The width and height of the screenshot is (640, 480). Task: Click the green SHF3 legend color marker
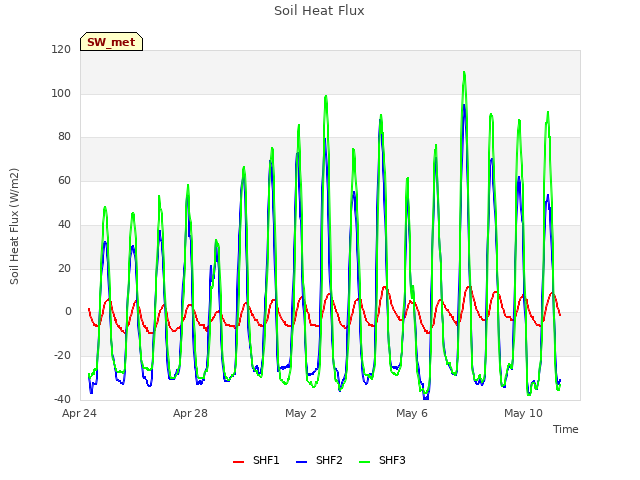point(364,462)
